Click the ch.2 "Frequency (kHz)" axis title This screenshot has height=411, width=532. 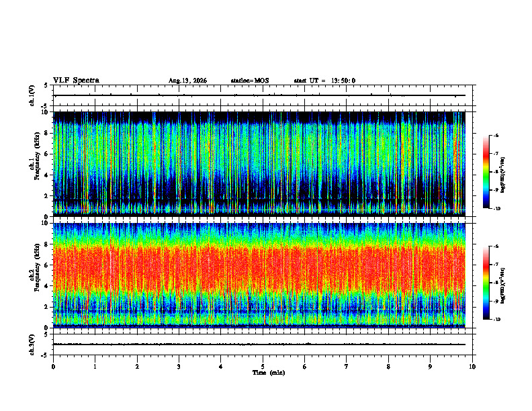pyautogui.click(x=37, y=268)
